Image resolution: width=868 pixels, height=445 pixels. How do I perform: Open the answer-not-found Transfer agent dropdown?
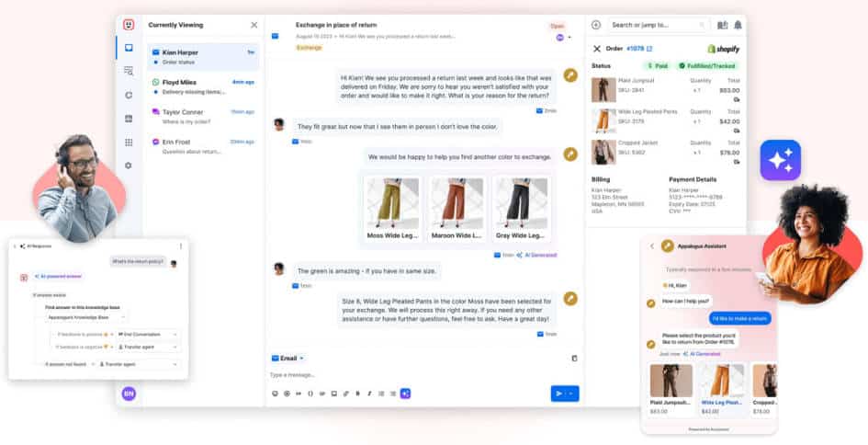point(139,364)
